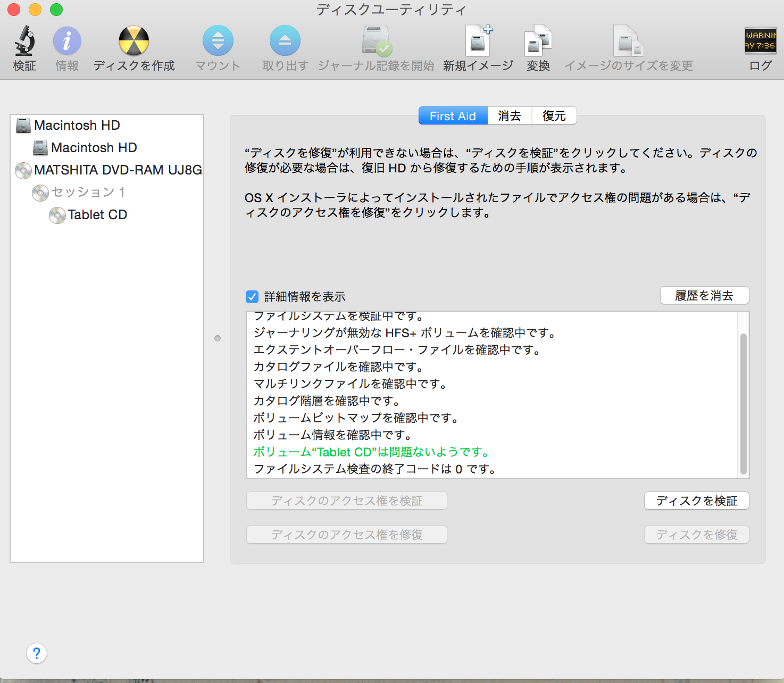Click the 取り出す eject icon
This screenshot has height=683, width=784.
[285, 41]
